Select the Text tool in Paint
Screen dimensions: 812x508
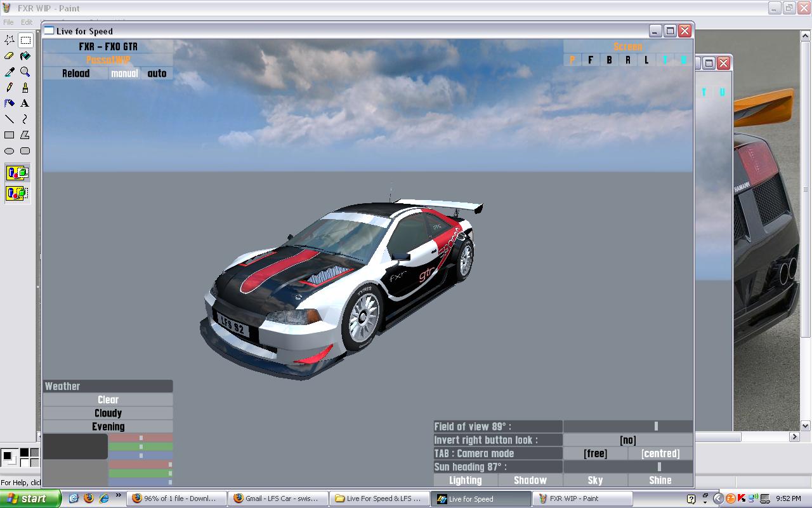25,104
